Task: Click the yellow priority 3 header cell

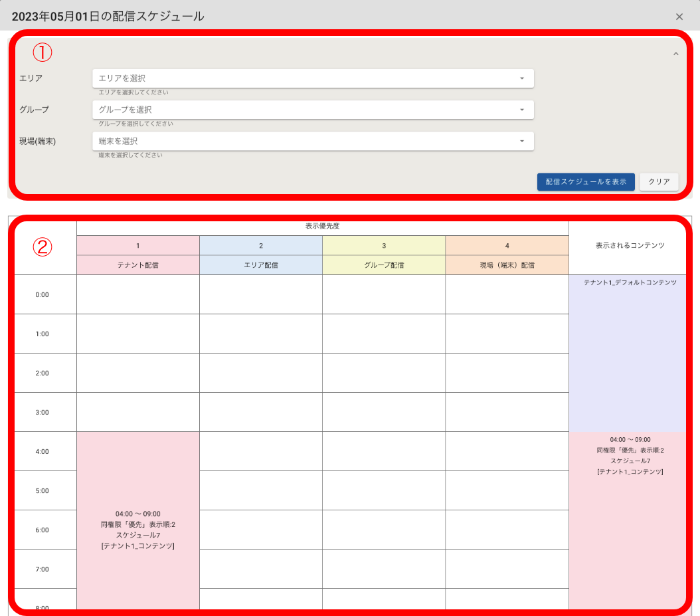Action: tap(383, 245)
